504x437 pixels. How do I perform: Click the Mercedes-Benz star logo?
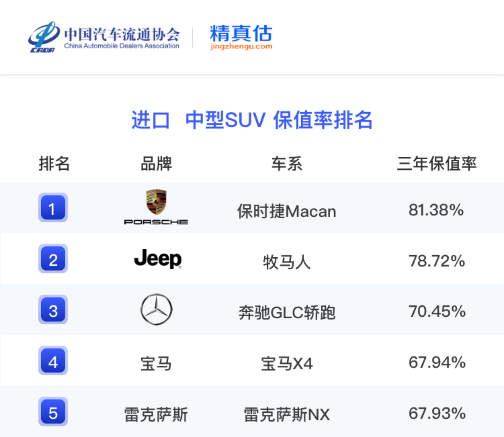click(x=157, y=310)
